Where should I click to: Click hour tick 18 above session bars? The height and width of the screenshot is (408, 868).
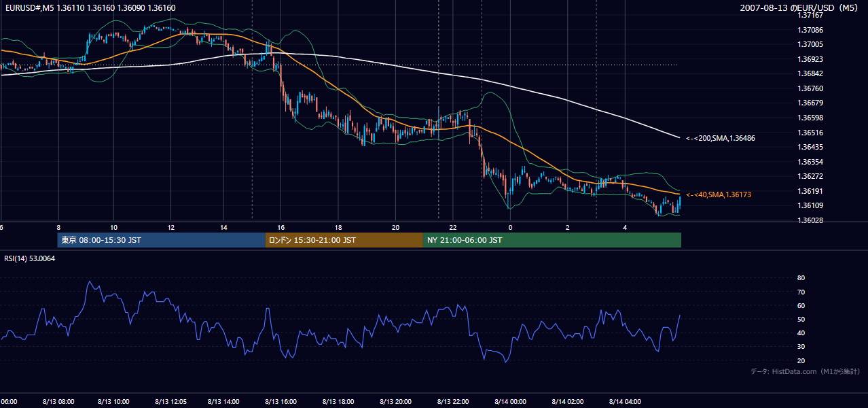coord(338,227)
